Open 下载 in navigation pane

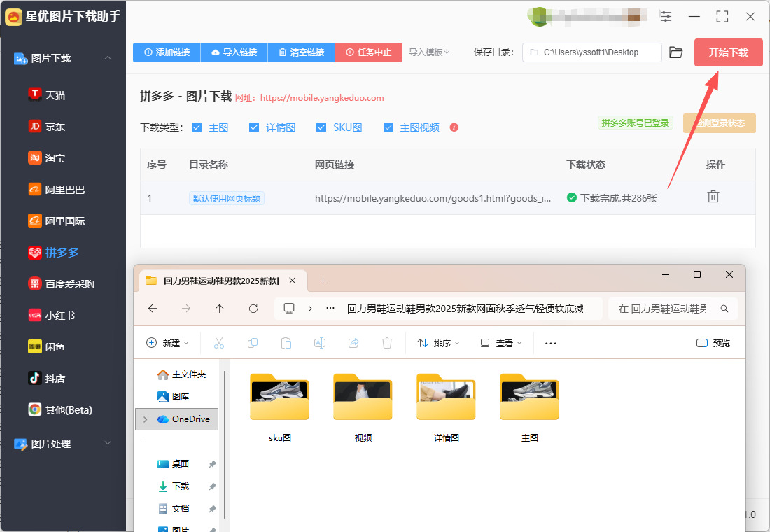pyautogui.click(x=174, y=486)
